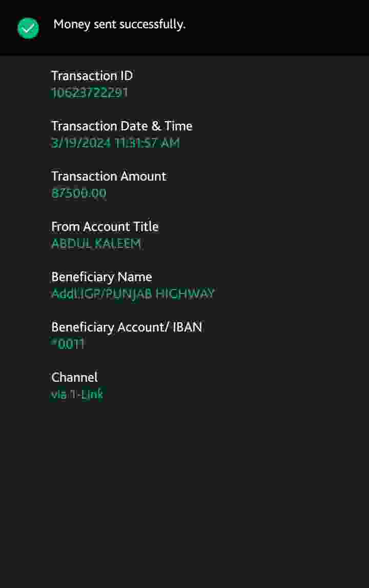Screen dimensions: 369x588
Task: Select the 'via 1-Link' channel value
Action: tap(77, 395)
